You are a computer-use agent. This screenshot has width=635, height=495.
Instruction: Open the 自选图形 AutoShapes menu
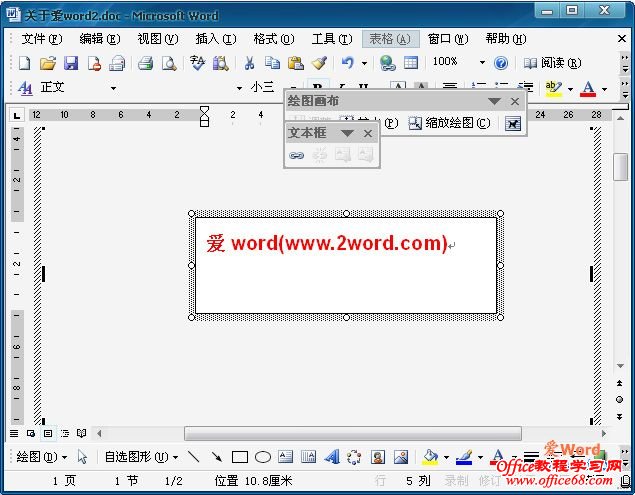[141, 457]
